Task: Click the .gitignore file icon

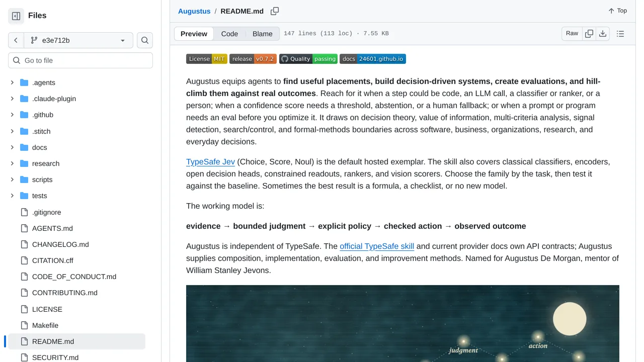Action: point(24,212)
